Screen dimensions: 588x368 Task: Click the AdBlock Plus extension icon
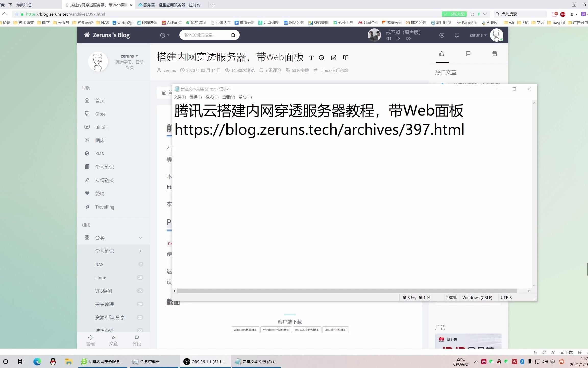click(563, 14)
